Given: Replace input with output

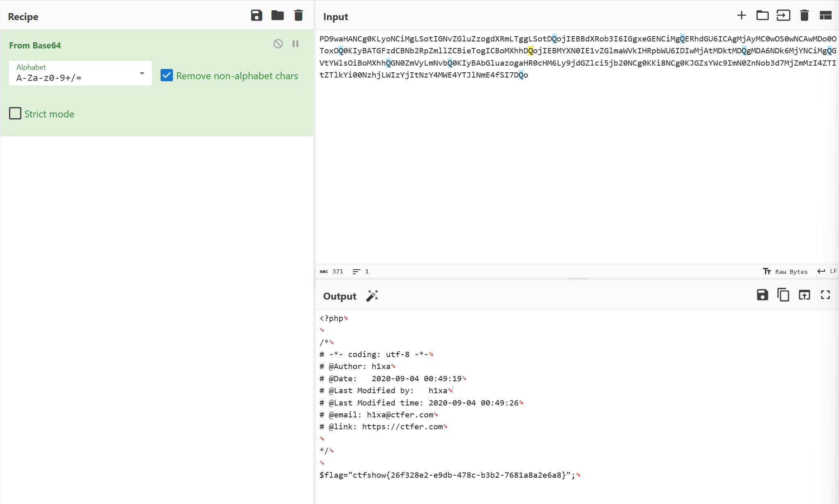Looking at the screenshot, I should tap(804, 295).
